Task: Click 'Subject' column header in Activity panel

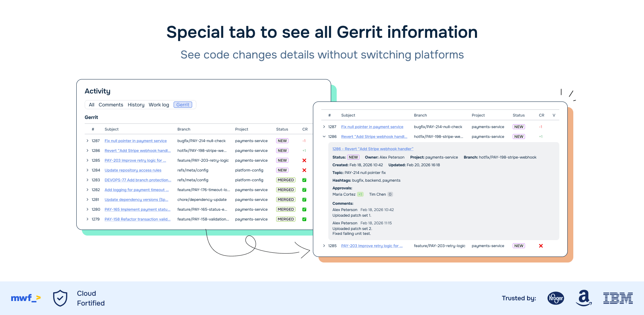Action: point(112,129)
